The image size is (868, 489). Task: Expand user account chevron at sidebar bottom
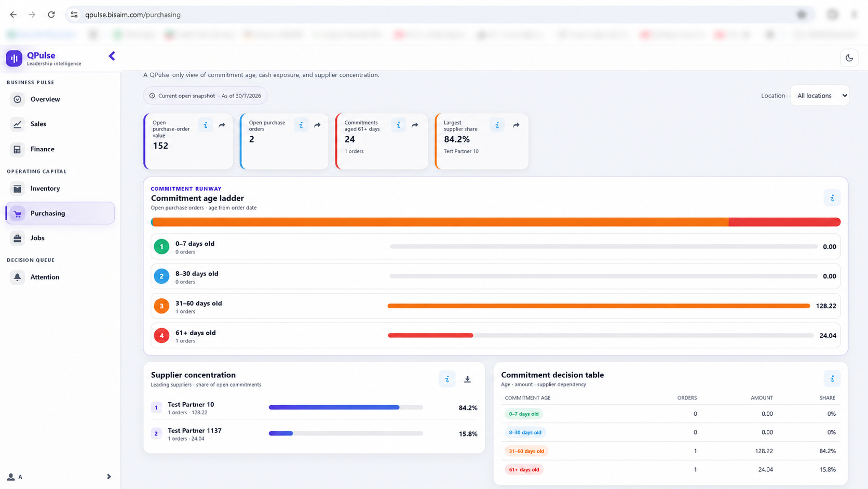[108, 477]
